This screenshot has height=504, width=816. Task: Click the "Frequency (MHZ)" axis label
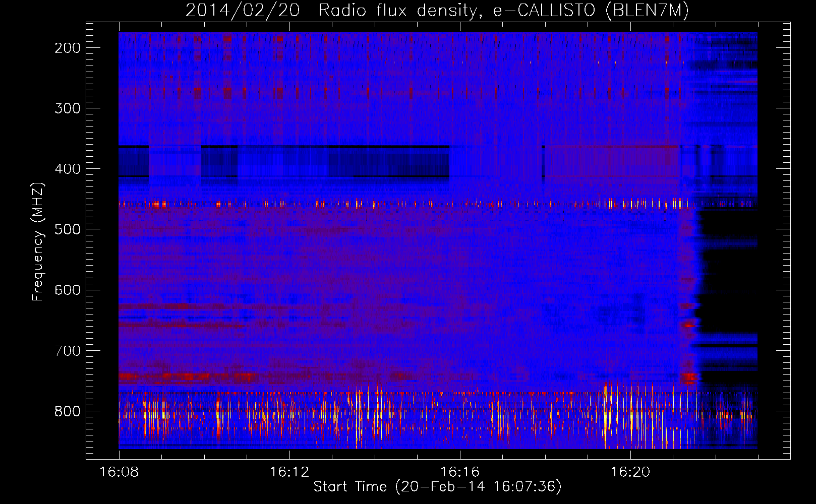click(x=38, y=242)
